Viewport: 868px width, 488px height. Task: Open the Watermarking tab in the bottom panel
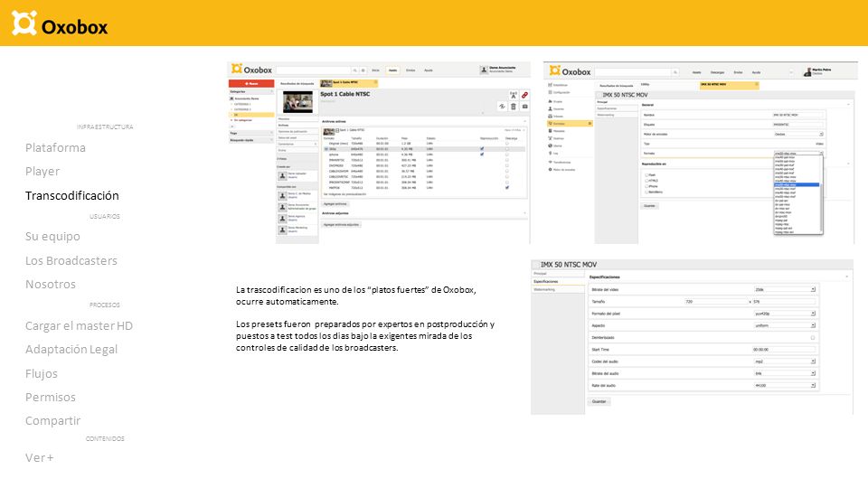coord(558,289)
